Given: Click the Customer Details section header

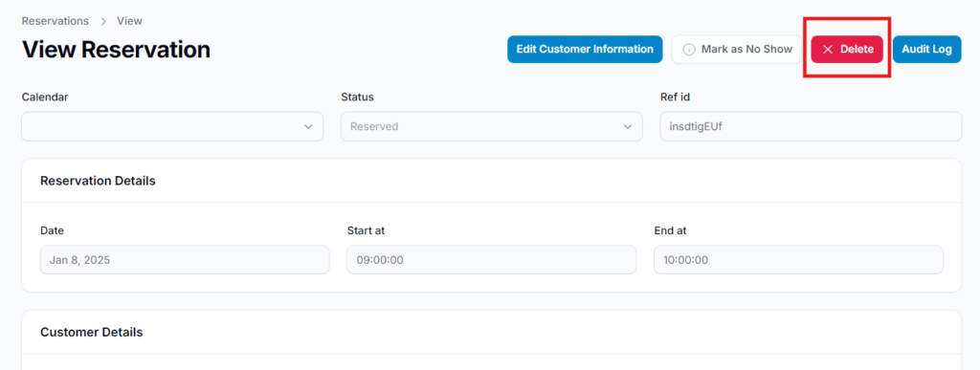Looking at the screenshot, I should [x=92, y=332].
